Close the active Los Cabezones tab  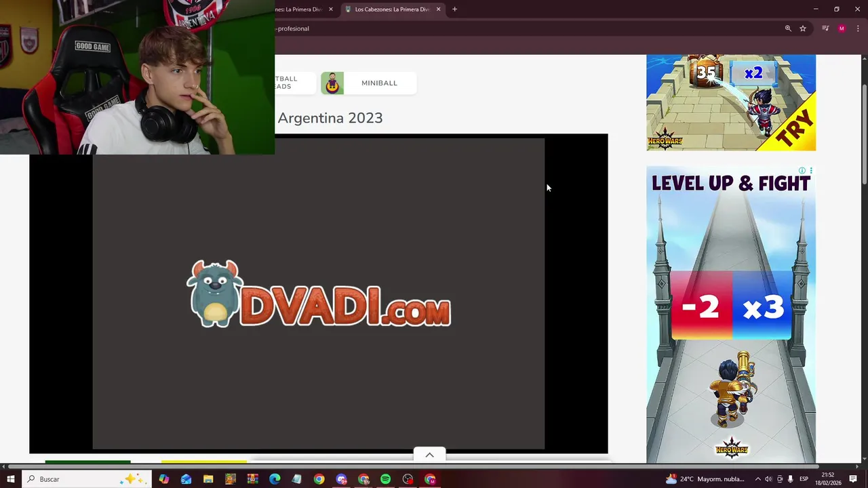[x=438, y=9]
